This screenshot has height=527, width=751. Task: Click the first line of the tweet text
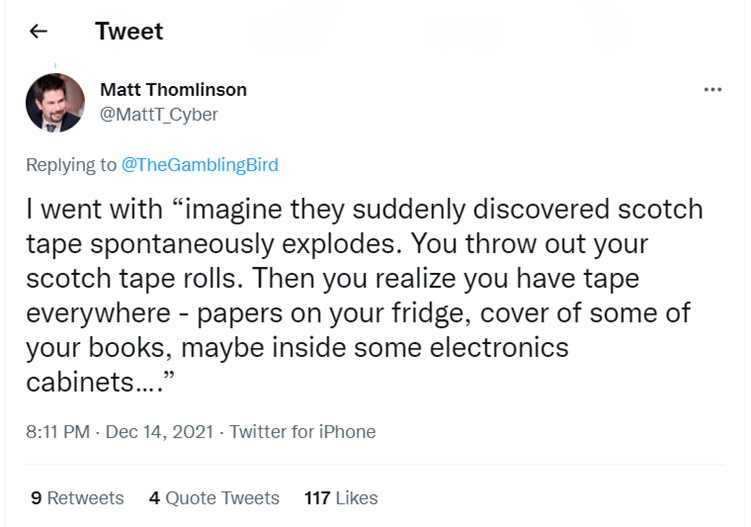tap(364, 210)
